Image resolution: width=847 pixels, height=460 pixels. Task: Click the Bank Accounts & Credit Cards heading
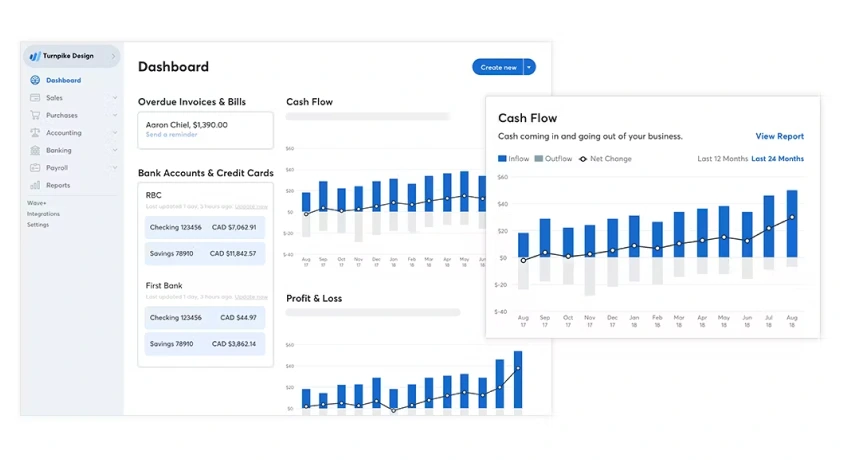coord(206,173)
